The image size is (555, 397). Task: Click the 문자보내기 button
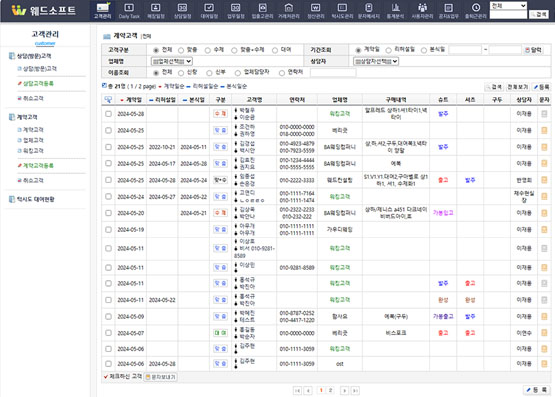161,377
